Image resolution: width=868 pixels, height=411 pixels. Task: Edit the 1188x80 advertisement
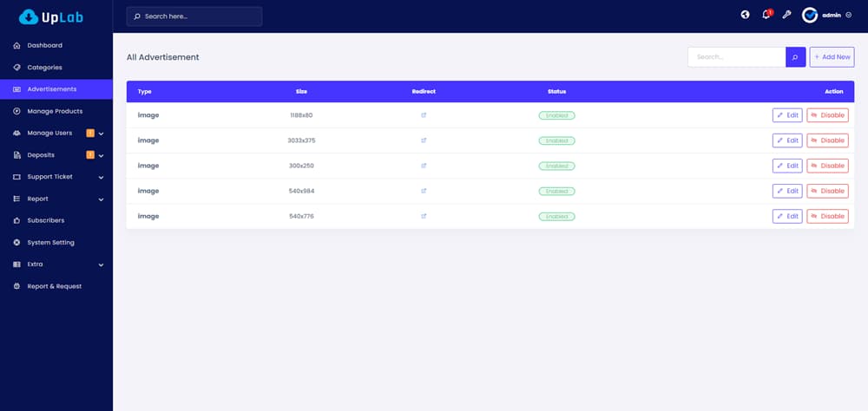787,115
